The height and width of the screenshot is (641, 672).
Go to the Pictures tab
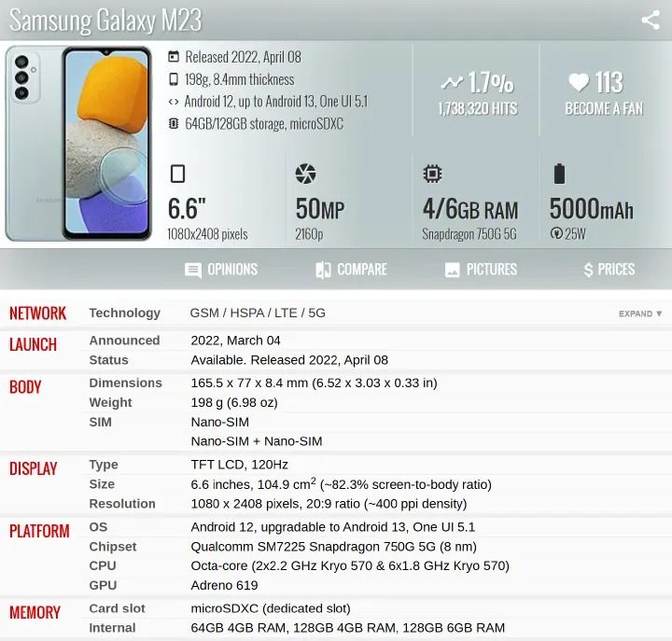[481, 270]
